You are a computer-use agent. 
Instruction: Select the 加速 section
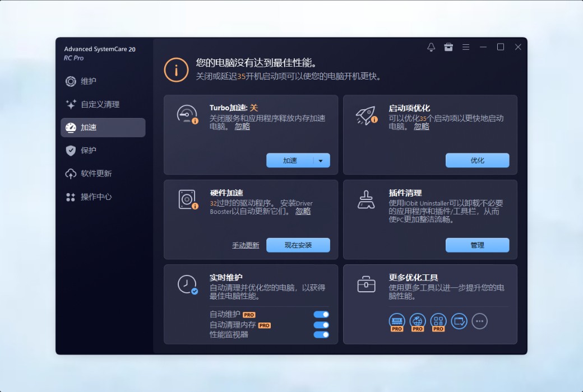103,128
